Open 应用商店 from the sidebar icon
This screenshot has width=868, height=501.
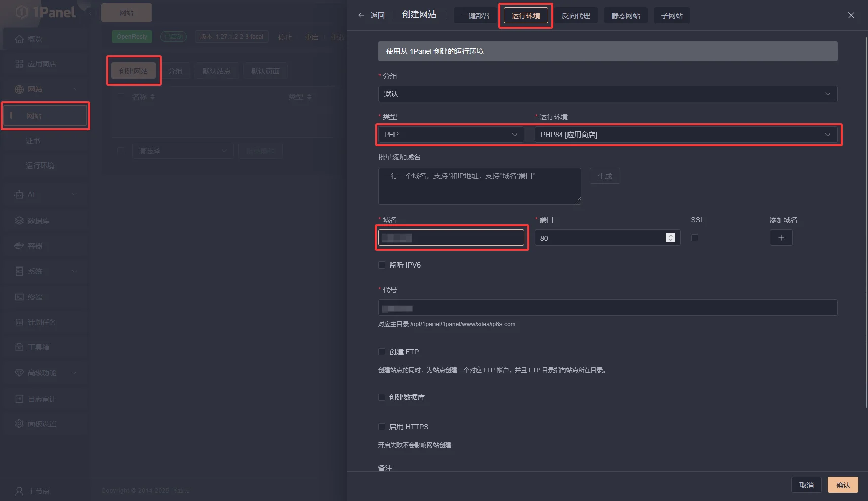(19, 64)
